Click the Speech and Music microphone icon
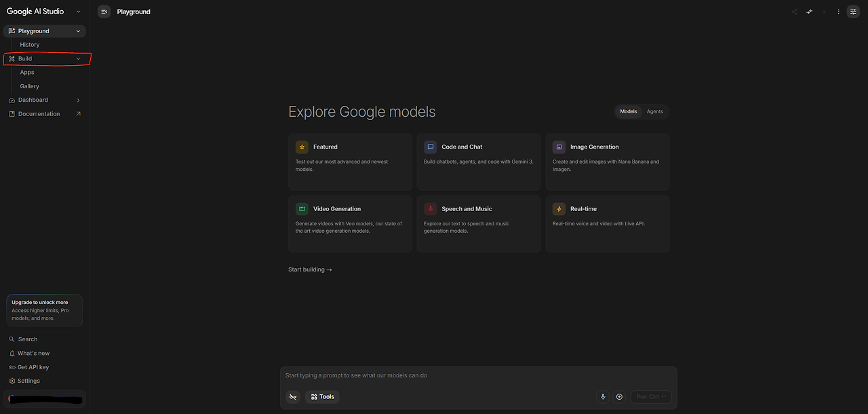Image resolution: width=868 pixels, height=414 pixels. [x=430, y=209]
